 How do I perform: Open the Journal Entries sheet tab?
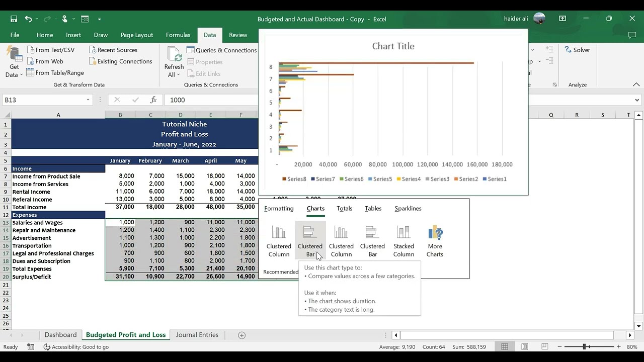197,335
